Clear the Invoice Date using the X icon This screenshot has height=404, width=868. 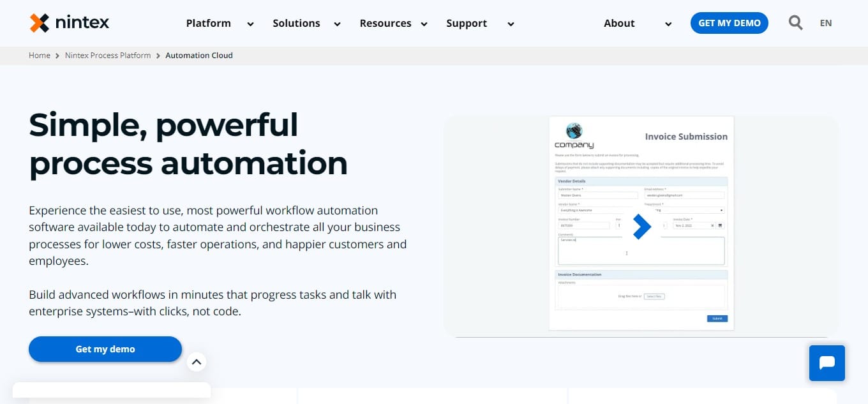point(712,225)
